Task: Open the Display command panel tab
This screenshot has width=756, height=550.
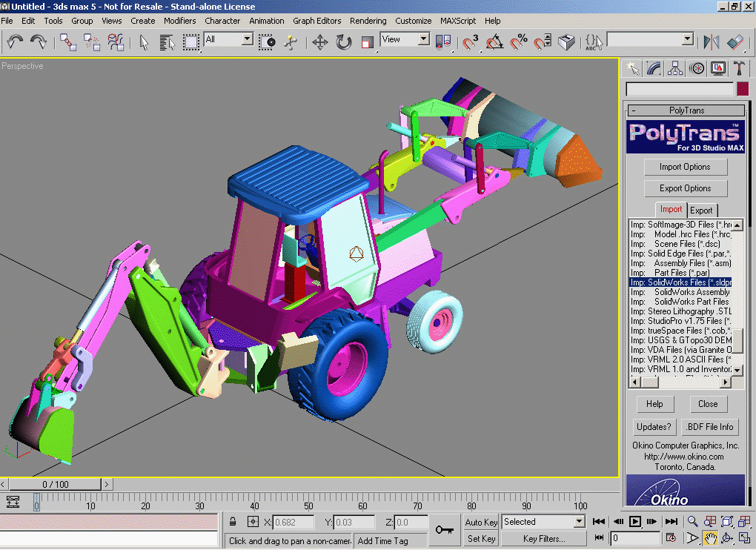Action: (x=718, y=68)
